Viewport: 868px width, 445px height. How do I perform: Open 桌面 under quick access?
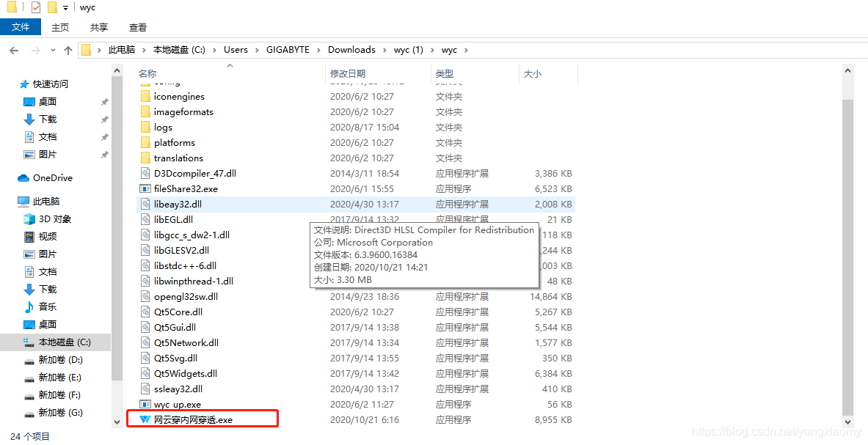pyautogui.click(x=48, y=102)
